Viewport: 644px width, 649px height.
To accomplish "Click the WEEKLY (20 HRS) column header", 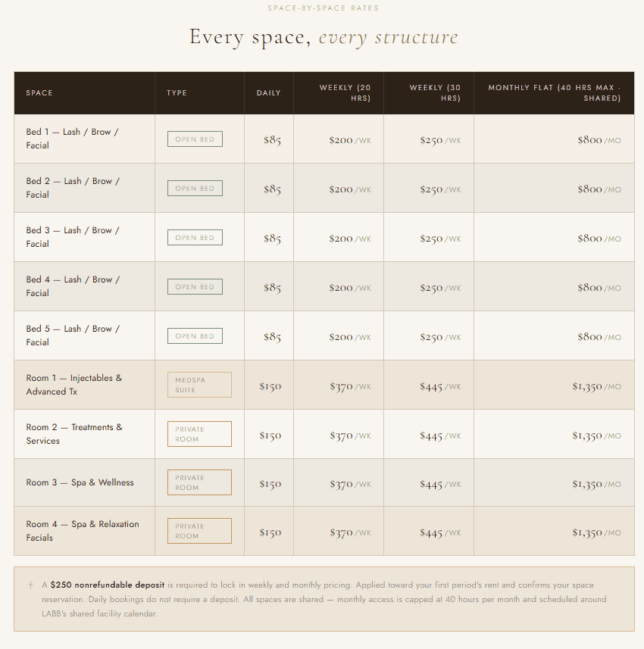I will 345,92.
